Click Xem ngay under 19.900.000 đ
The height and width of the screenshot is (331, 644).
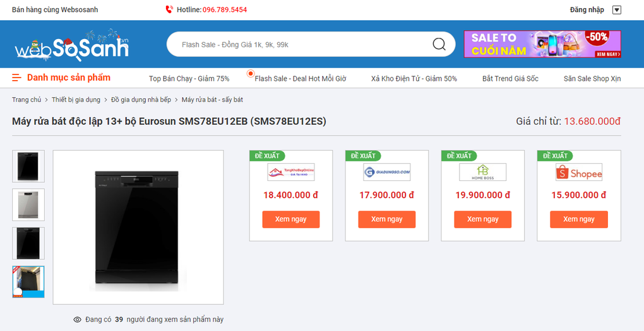(x=482, y=219)
